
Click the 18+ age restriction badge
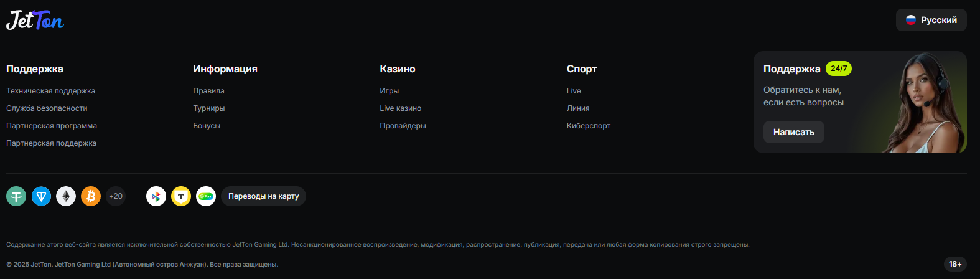(955, 264)
